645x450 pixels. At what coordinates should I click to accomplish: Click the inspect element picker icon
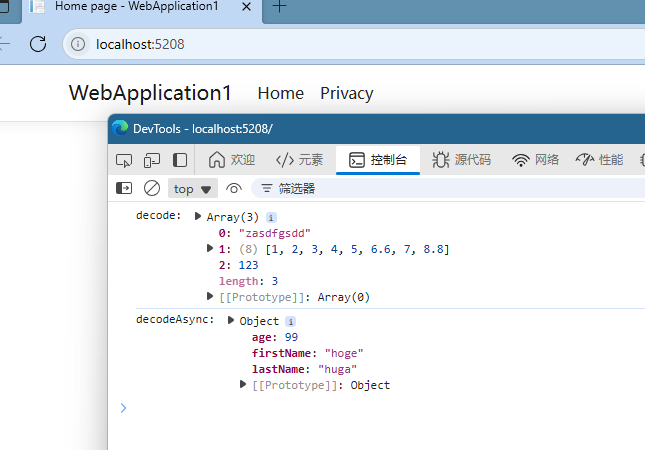[124, 160]
